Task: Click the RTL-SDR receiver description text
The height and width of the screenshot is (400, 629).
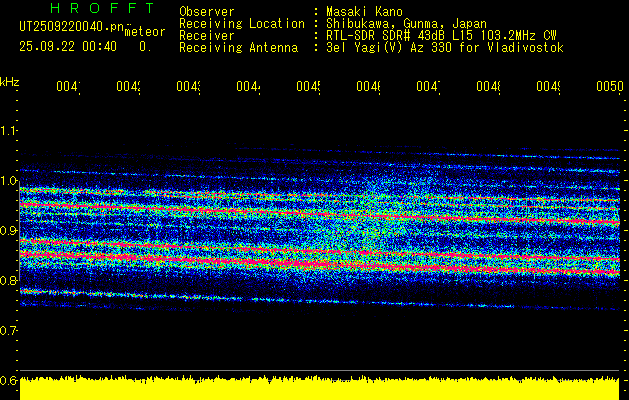Action: coord(441,35)
